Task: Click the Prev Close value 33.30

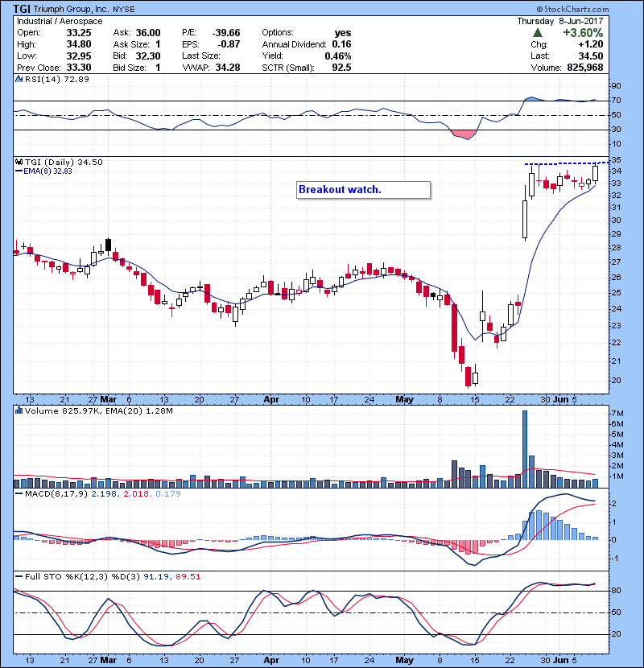Action: click(79, 68)
